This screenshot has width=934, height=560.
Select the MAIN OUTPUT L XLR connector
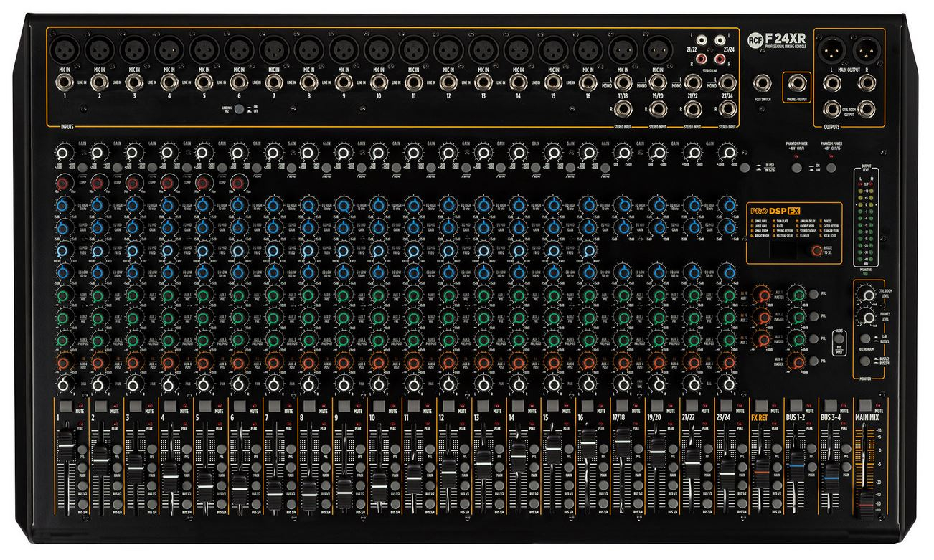(833, 49)
